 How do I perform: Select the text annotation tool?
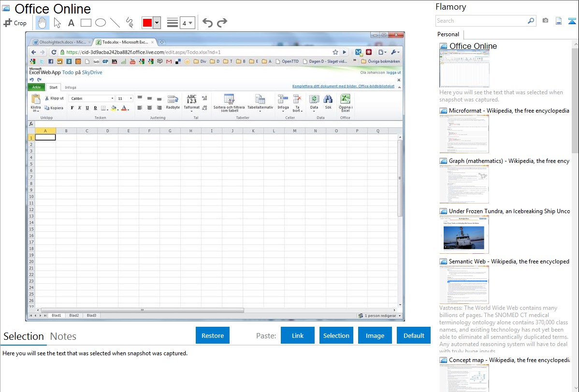pos(71,23)
